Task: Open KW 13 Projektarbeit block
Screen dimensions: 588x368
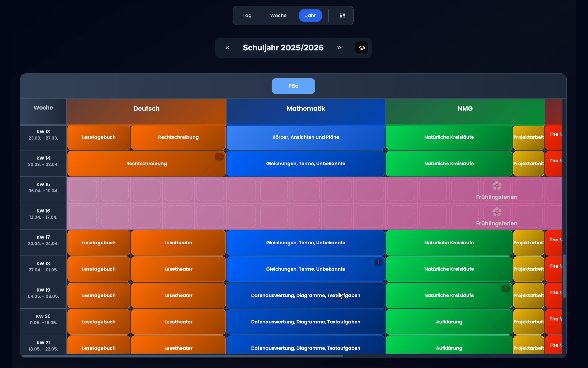Action: 529,137
